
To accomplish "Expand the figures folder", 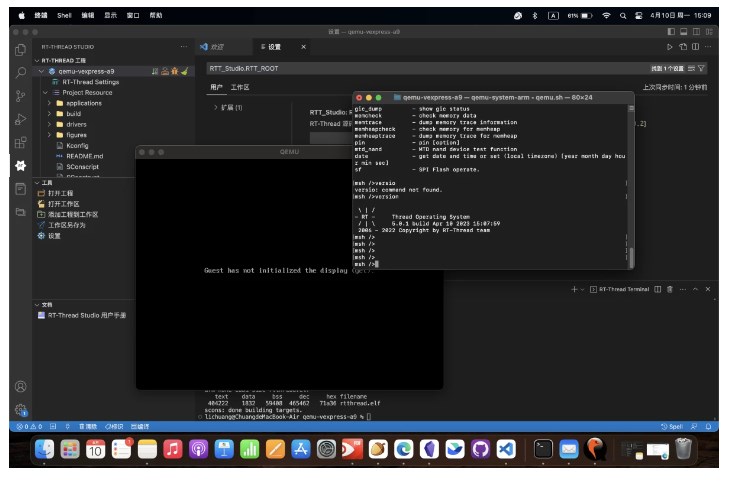I will (x=49, y=135).
